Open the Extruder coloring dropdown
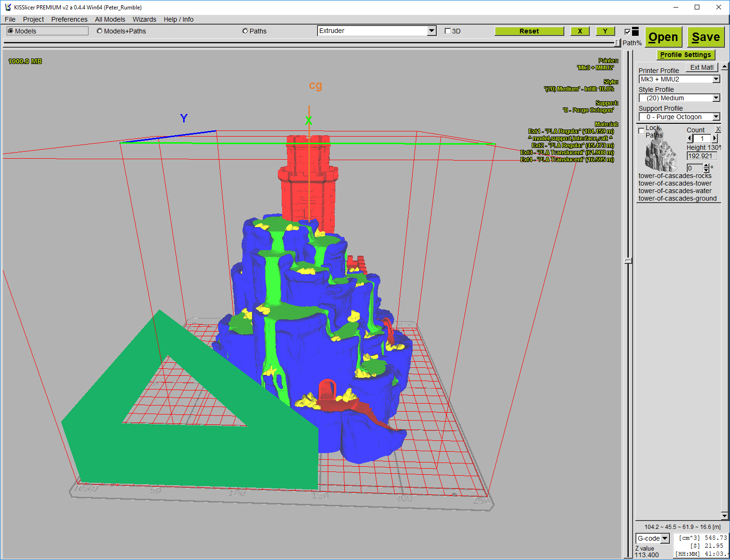This screenshot has width=730, height=560. click(377, 31)
